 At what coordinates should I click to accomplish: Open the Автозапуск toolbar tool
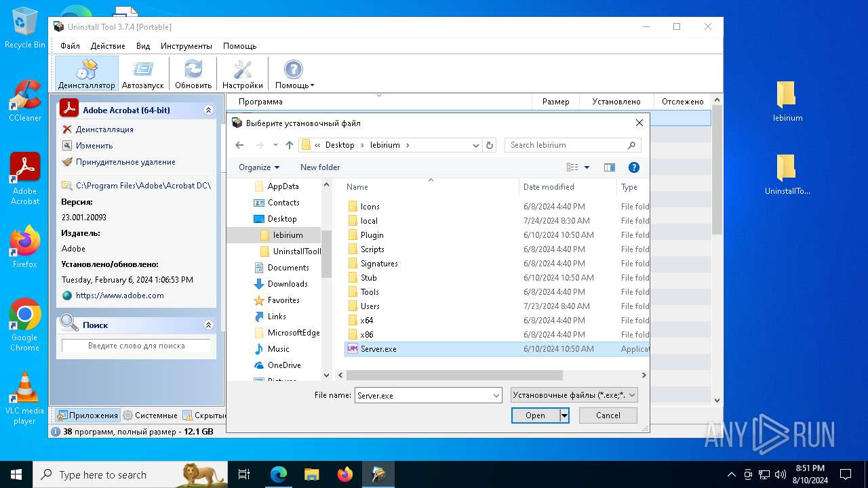pos(143,74)
